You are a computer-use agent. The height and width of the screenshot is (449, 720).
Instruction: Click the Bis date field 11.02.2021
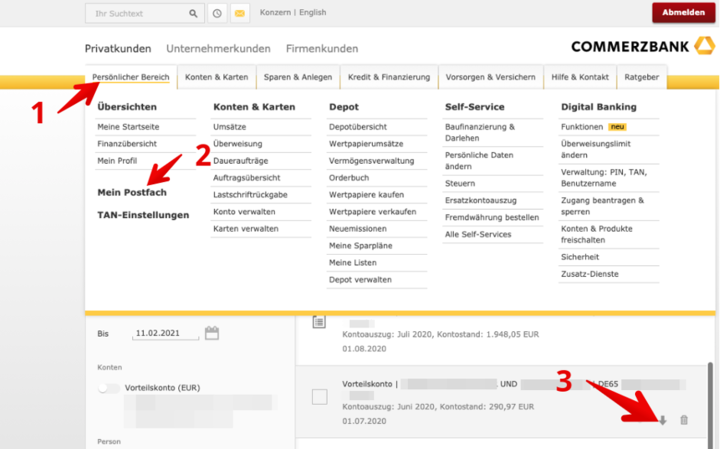click(165, 333)
